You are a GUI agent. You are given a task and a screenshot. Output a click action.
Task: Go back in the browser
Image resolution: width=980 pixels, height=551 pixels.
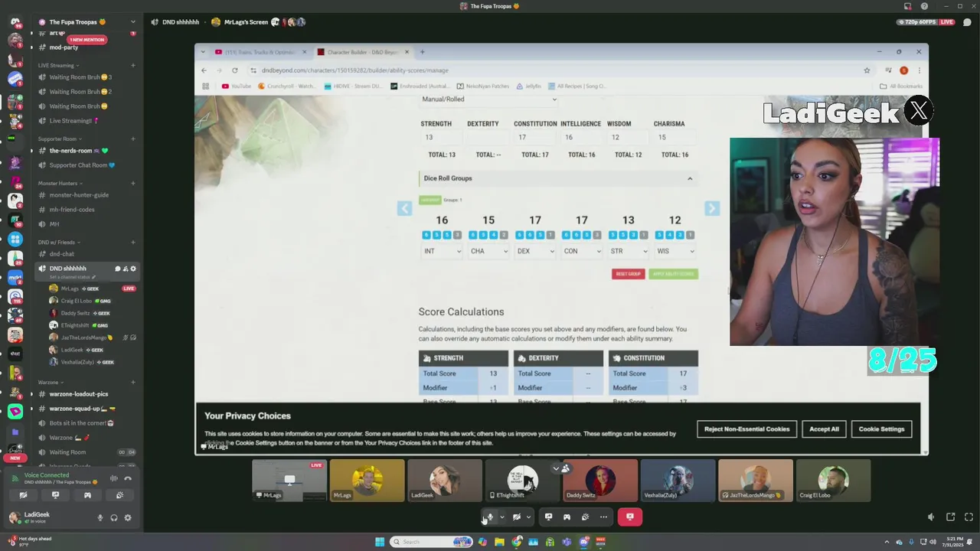(204, 70)
